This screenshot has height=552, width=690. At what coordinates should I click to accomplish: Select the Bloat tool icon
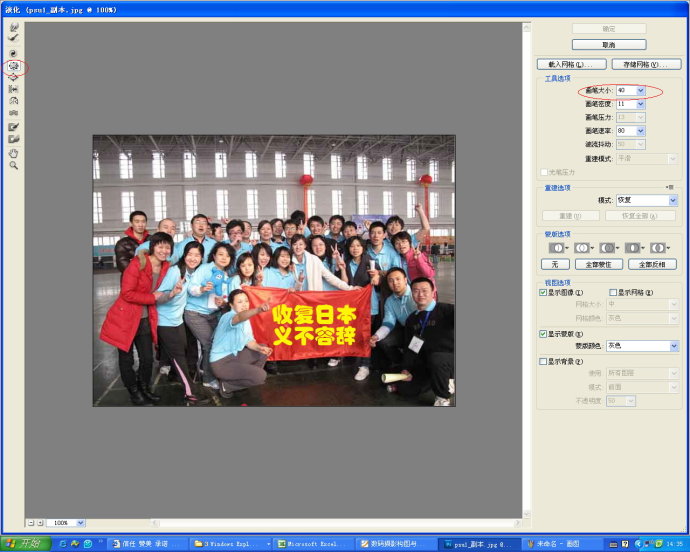(x=14, y=77)
